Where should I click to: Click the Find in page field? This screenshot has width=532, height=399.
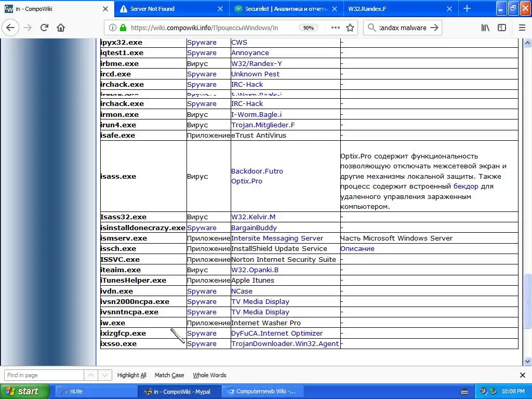44,375
